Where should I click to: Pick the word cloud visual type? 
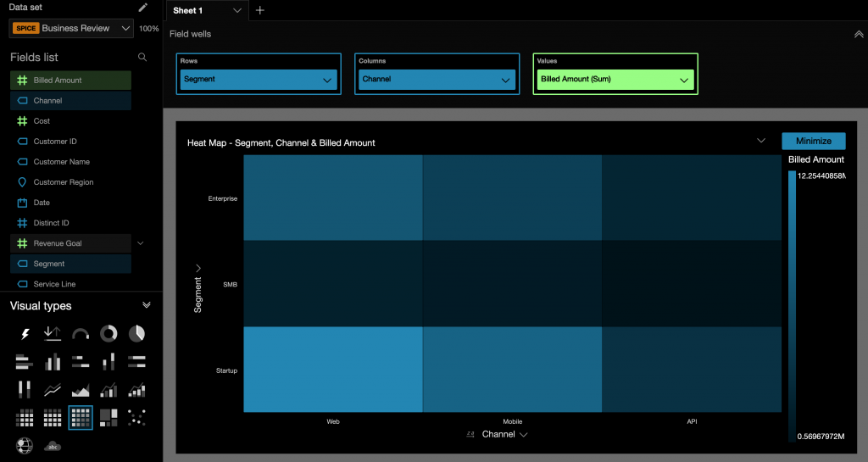(x=53, y=446)
